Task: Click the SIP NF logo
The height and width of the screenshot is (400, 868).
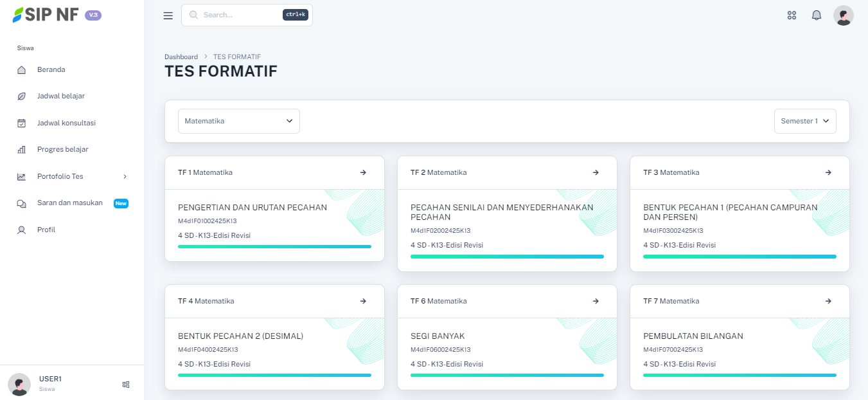Action: (45, 15)
